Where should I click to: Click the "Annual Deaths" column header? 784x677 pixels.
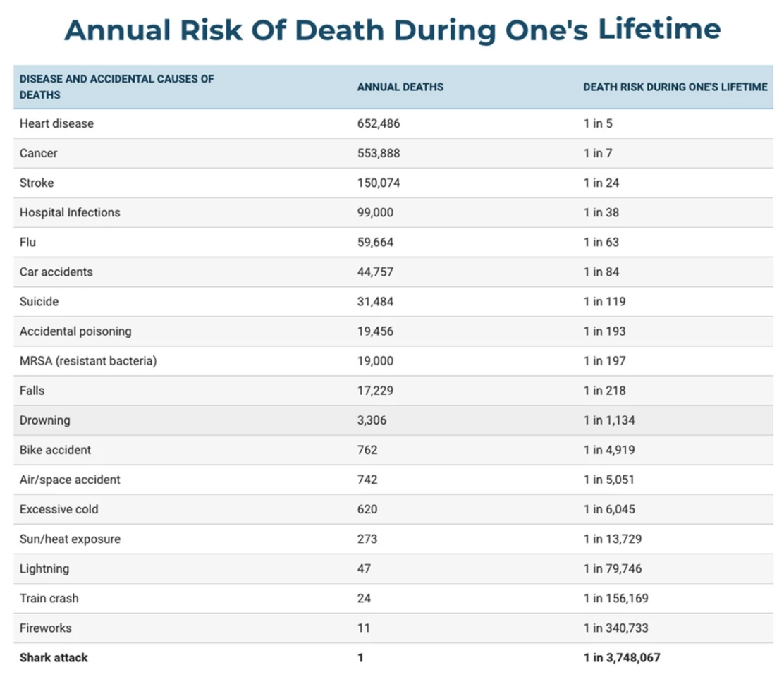point(400,87)
